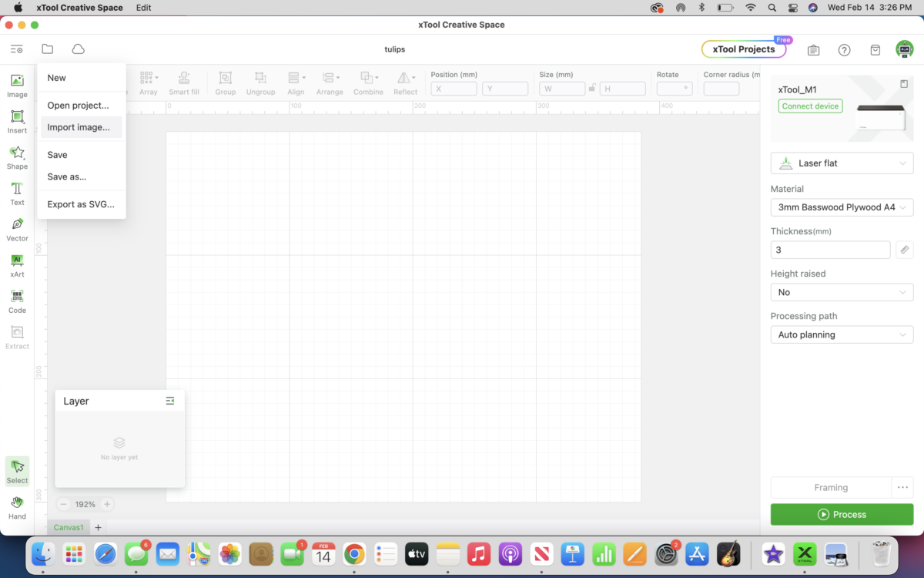Open the xArt AI tool
924x578 pixels.
point(17,266)
